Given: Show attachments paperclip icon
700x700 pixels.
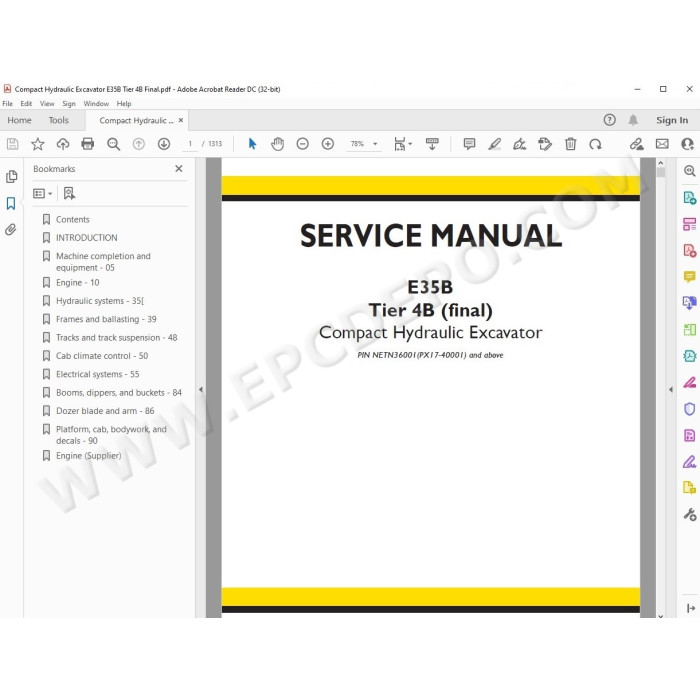Looking at the screenshot, I should [11, 229].
